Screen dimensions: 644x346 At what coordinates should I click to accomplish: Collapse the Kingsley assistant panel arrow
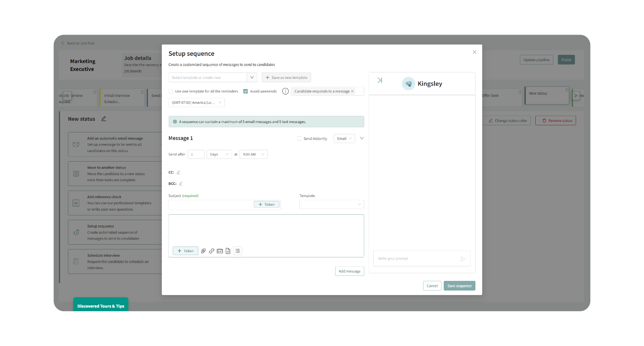click(380, 80)
